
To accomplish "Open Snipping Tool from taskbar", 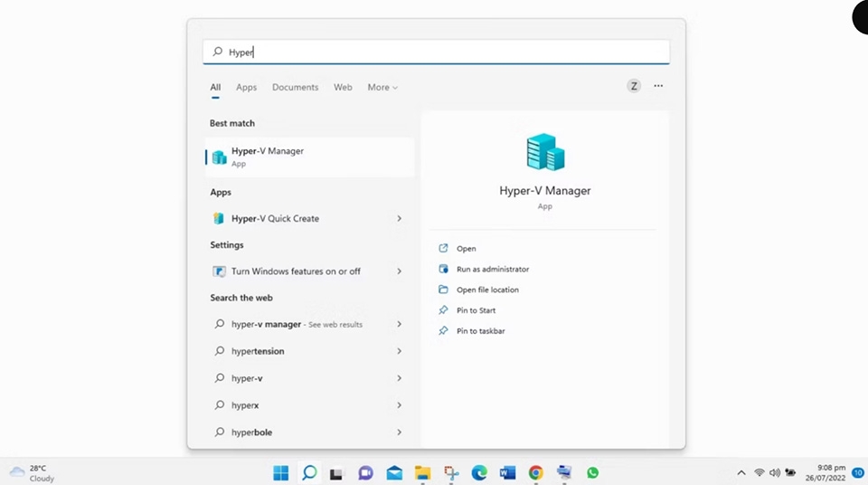I will coord(451,473).
